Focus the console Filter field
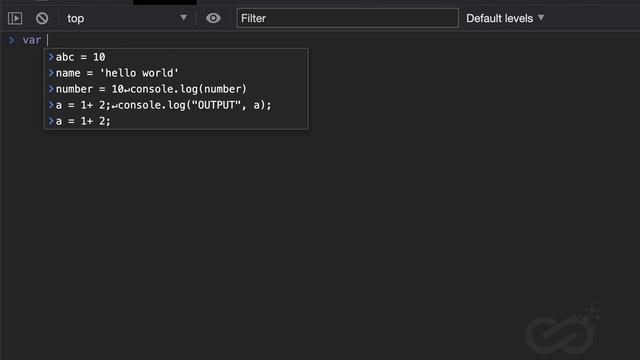This screenshot has width=640, height=360. [347, 18]
